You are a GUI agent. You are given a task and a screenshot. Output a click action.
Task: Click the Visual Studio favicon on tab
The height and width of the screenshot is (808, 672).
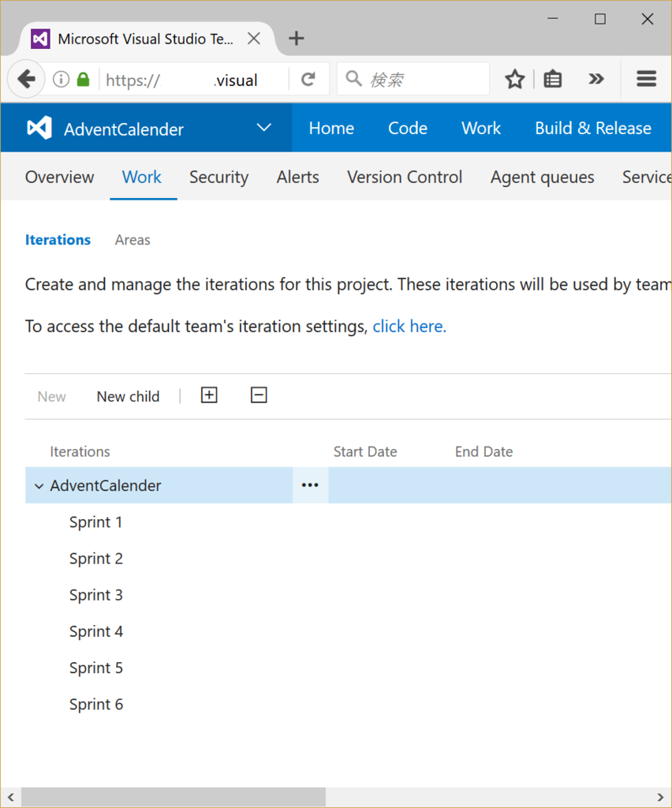(40, 39)
